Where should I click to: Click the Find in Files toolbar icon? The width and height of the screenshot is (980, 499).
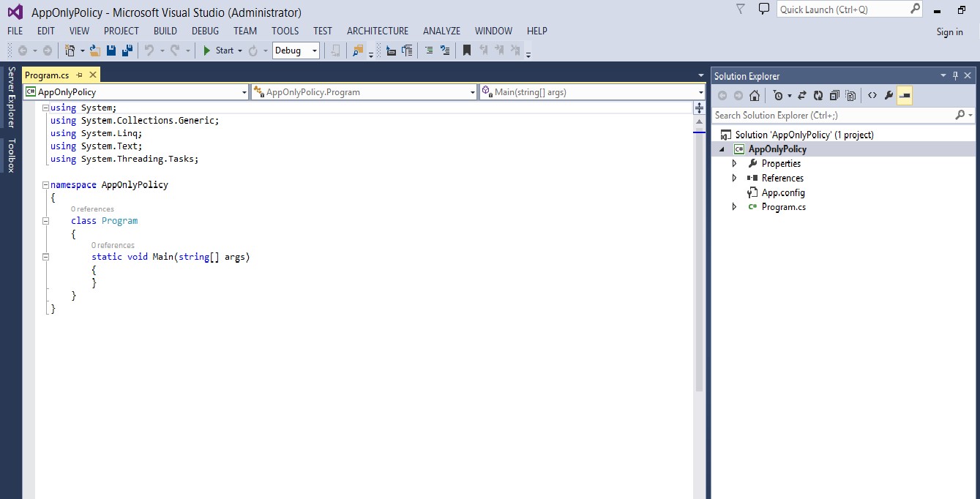click(358, 50)
